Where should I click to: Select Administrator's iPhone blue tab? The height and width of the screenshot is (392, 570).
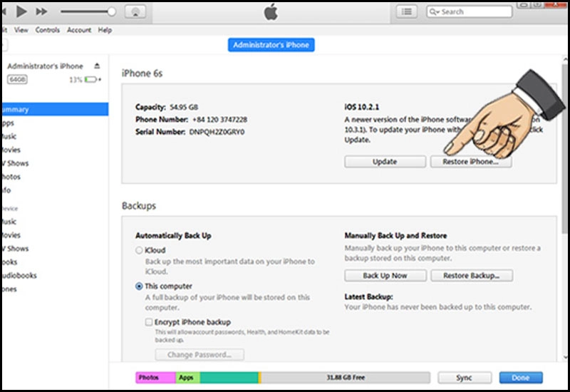(271, 45)
